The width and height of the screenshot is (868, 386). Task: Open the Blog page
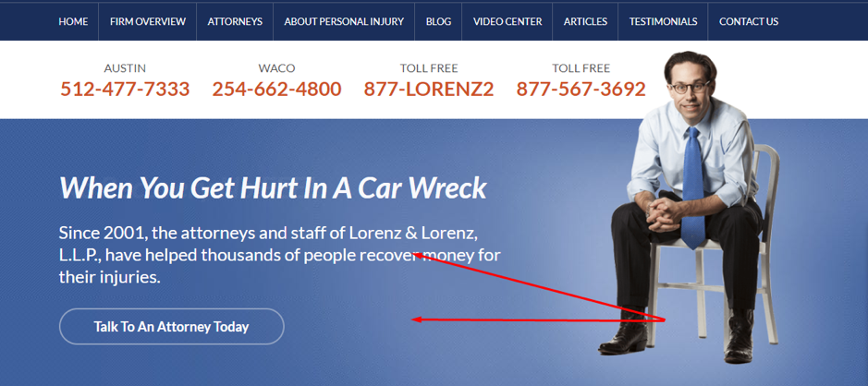(438, 21)
